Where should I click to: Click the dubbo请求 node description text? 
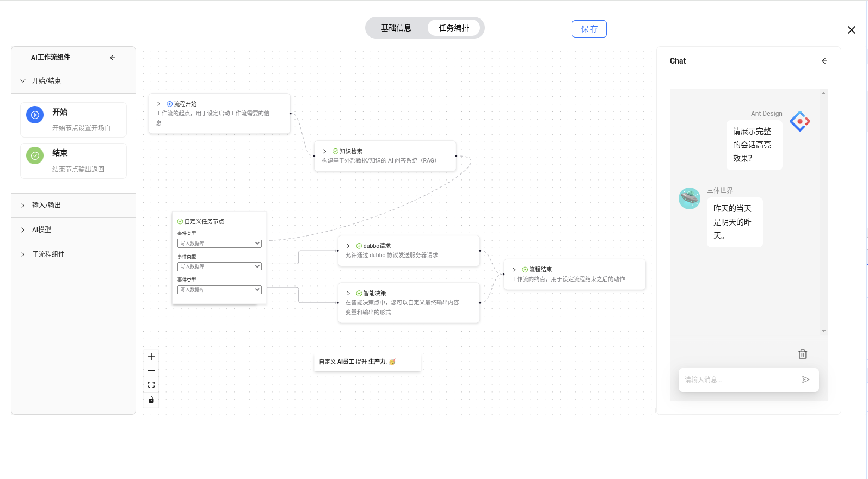pyautogui.click(x=392, y=255)
